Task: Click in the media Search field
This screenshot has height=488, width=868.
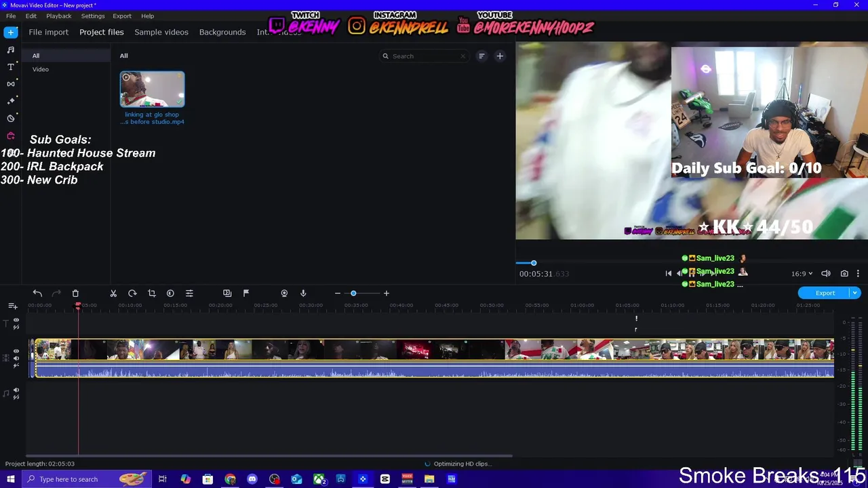Action: (425, 56)
